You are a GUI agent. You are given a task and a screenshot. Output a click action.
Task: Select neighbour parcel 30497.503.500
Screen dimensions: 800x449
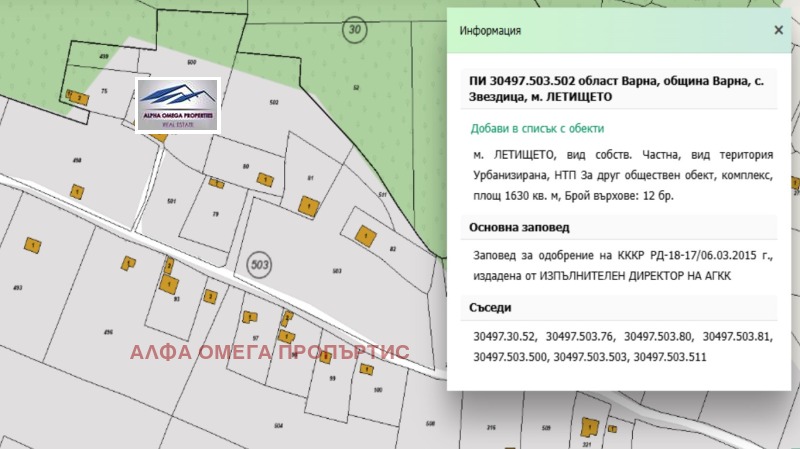511,357
